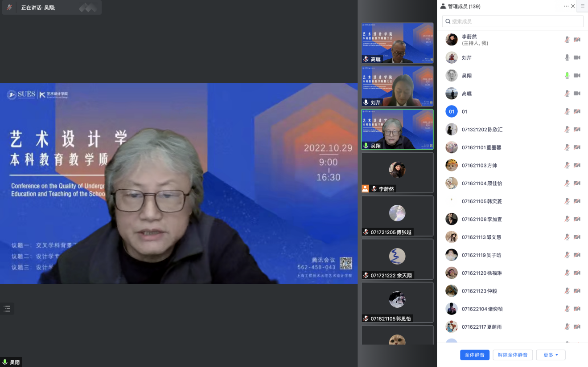Viewport: 588px width, 367px height.
Task: Toggle 刘芹's microphone in the member list
Action: (567, 57)
